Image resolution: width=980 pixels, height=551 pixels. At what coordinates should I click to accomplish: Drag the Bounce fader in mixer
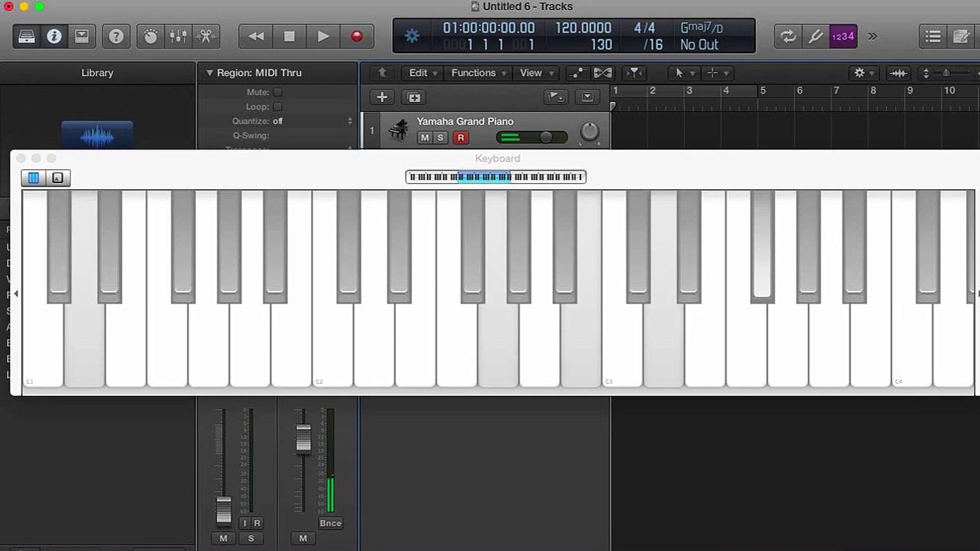302,440
